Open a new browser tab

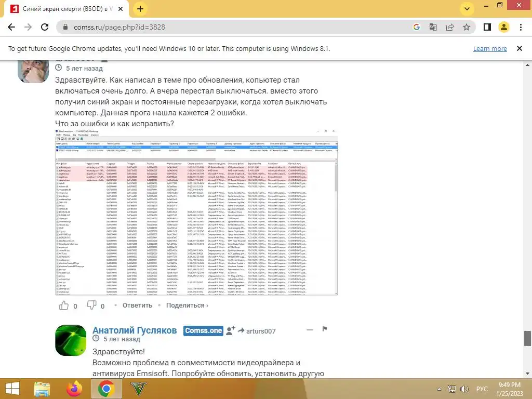[x=140, y=9]
